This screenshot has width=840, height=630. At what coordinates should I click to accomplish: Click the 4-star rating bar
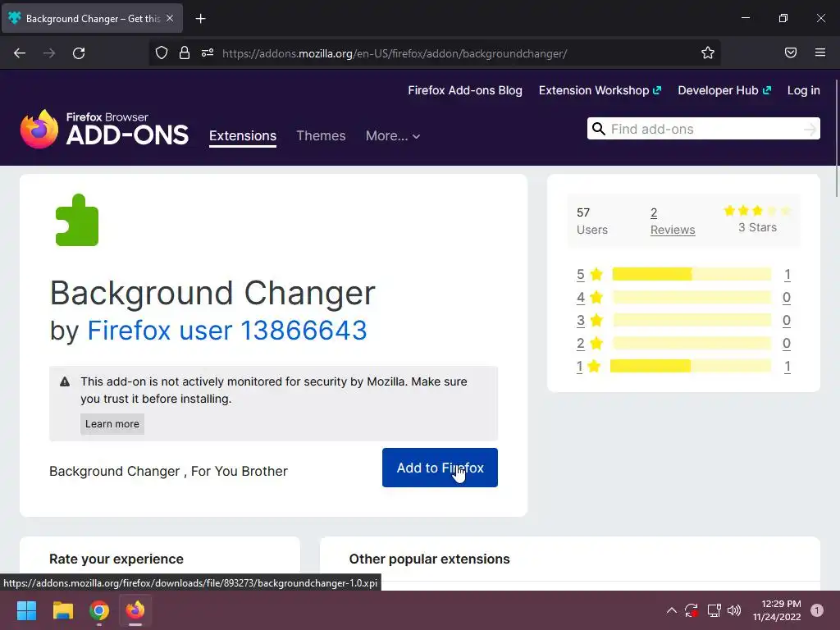click(691, 297)
